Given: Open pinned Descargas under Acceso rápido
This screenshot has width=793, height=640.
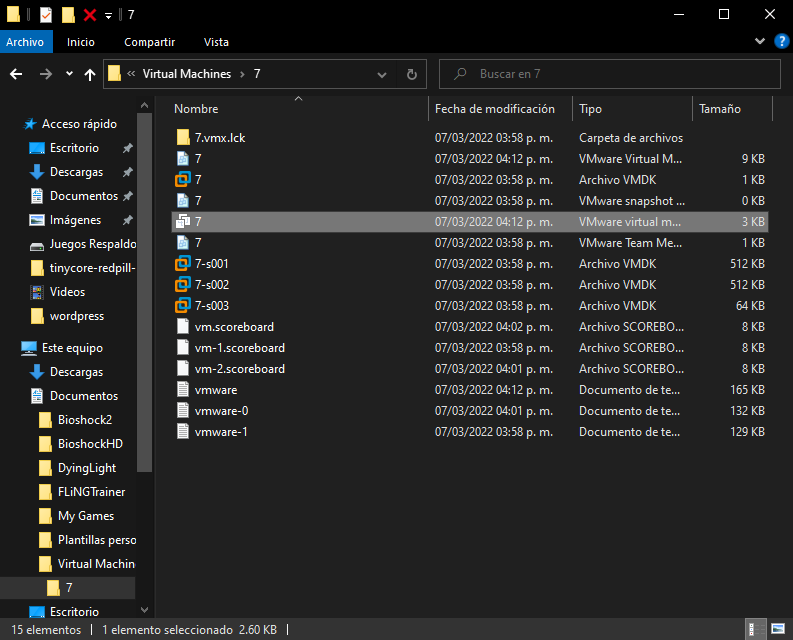Looking at the screenshot, I should point(76,172).
